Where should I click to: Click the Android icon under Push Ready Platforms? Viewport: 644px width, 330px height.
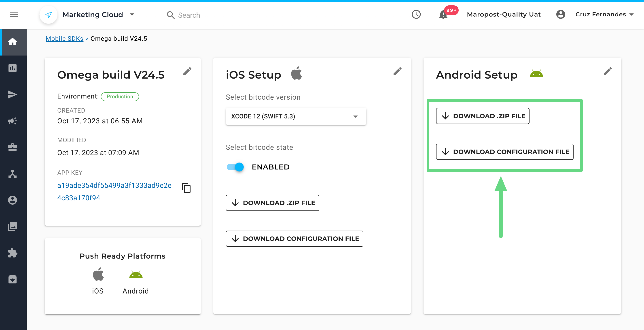(136, 275)
